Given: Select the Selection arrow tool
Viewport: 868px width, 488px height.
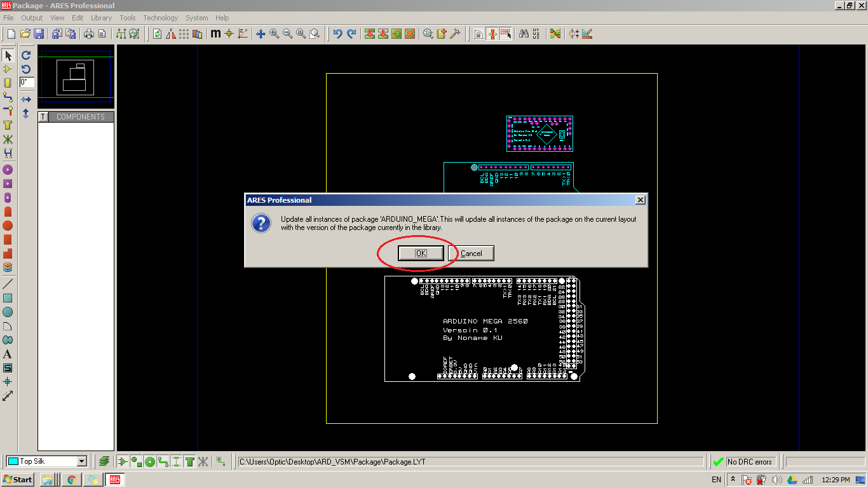Looking at the screenshot, I should point(8,56).
